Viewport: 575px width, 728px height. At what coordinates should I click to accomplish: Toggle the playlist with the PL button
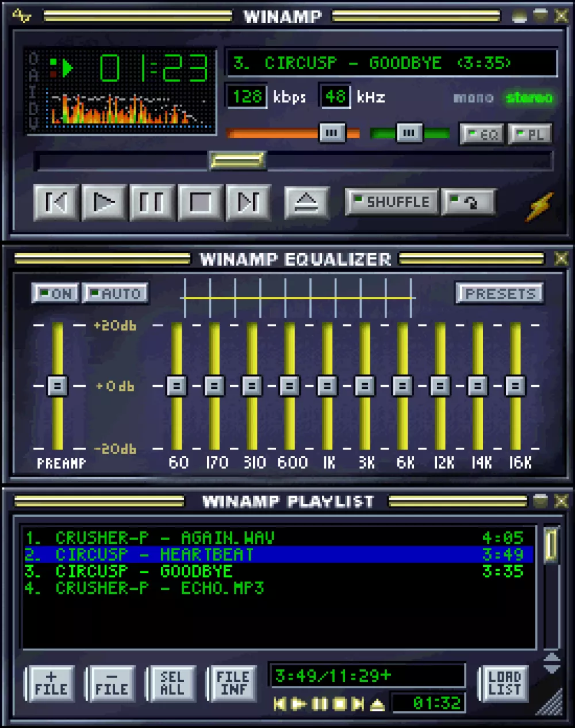pyautogui.click(x=530, y=134)
